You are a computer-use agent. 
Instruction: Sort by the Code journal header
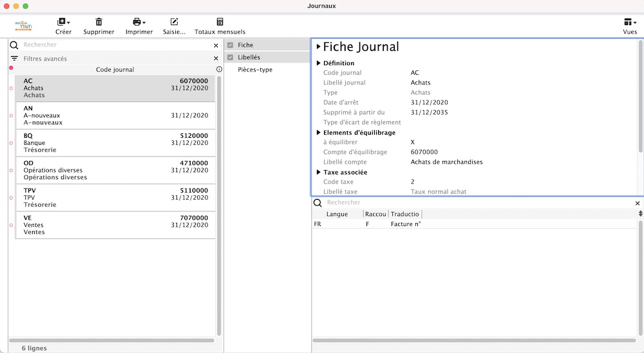[115, 70]
